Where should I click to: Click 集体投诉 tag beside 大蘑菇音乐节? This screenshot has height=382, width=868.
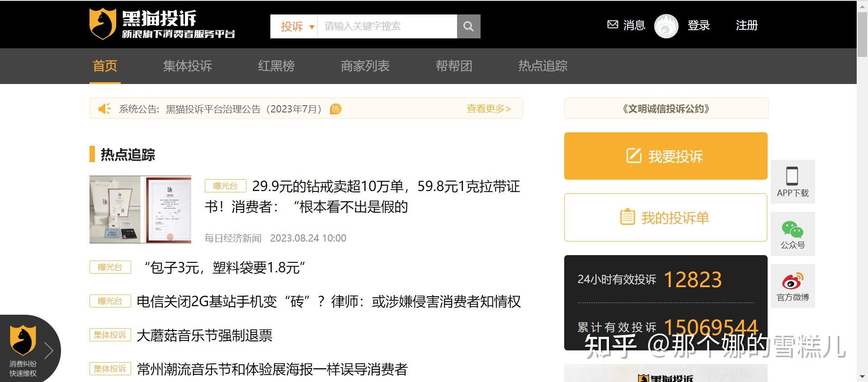(110, 335)
